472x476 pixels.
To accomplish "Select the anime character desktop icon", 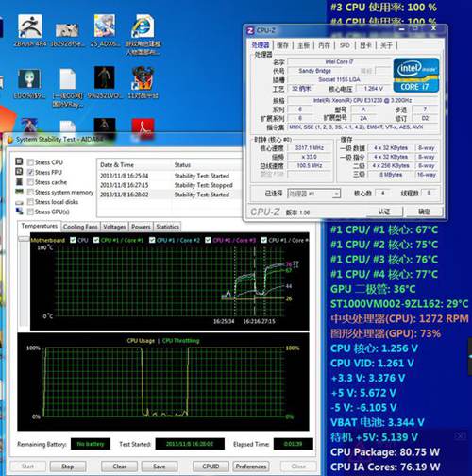I will [x=105, y=26].
